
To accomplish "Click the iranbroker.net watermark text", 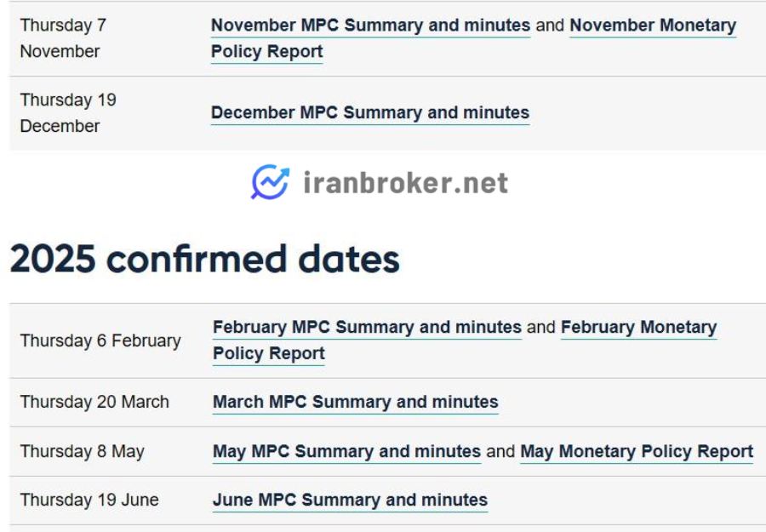I will click(x=405, y=183).
